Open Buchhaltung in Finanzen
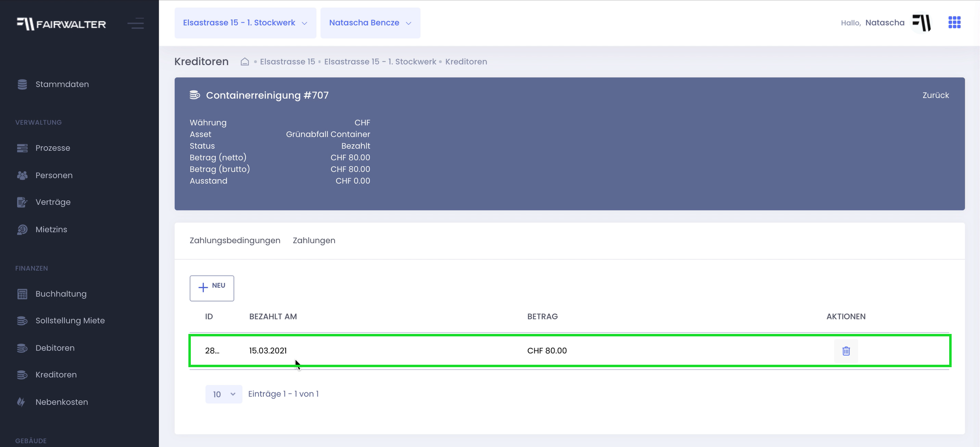The height and width of the screenshot is (447, 980). (61, 294)
